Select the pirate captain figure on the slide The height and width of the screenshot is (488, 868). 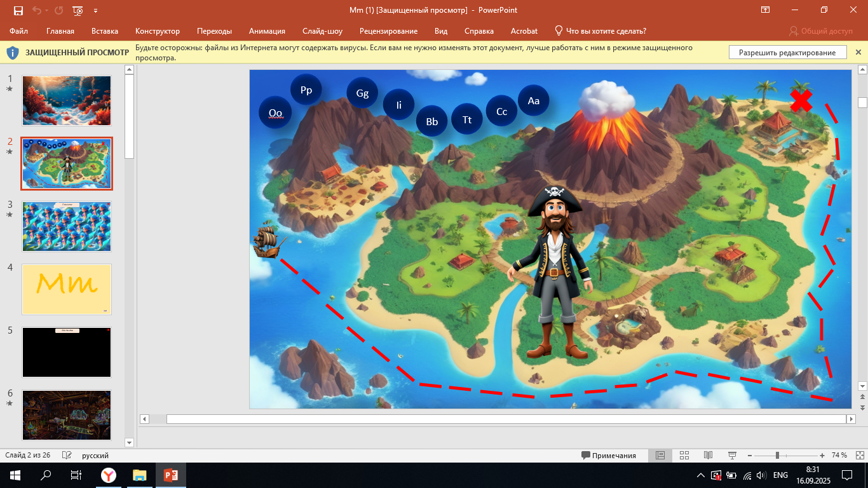551,272
